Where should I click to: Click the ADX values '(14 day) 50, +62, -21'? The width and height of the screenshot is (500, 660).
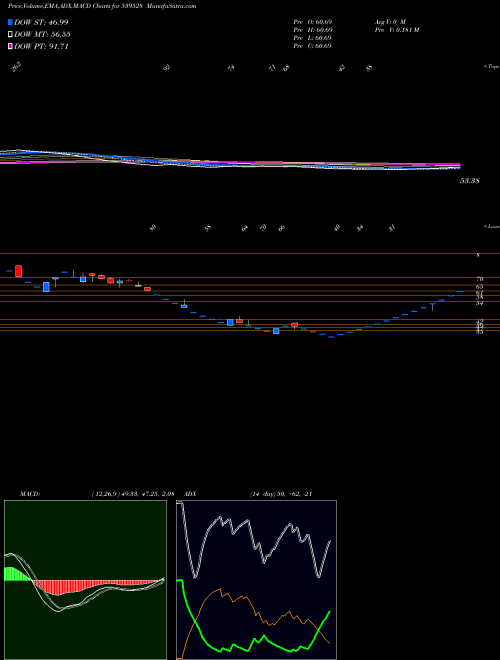(x=281, y=494)
